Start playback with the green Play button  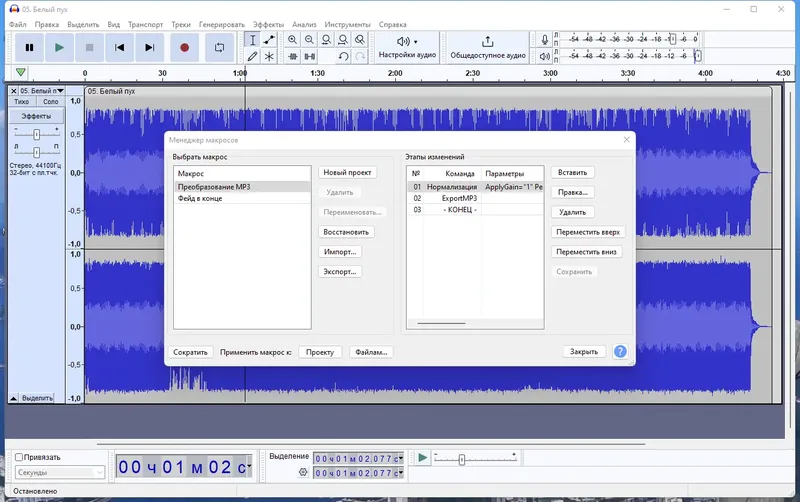[59, 47]
